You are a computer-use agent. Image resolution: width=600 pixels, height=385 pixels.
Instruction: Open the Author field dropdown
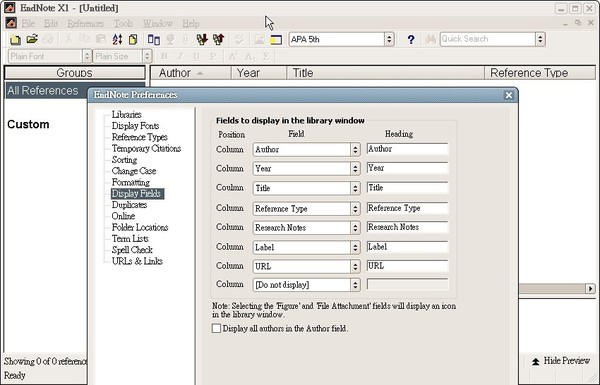click(355, 149)
